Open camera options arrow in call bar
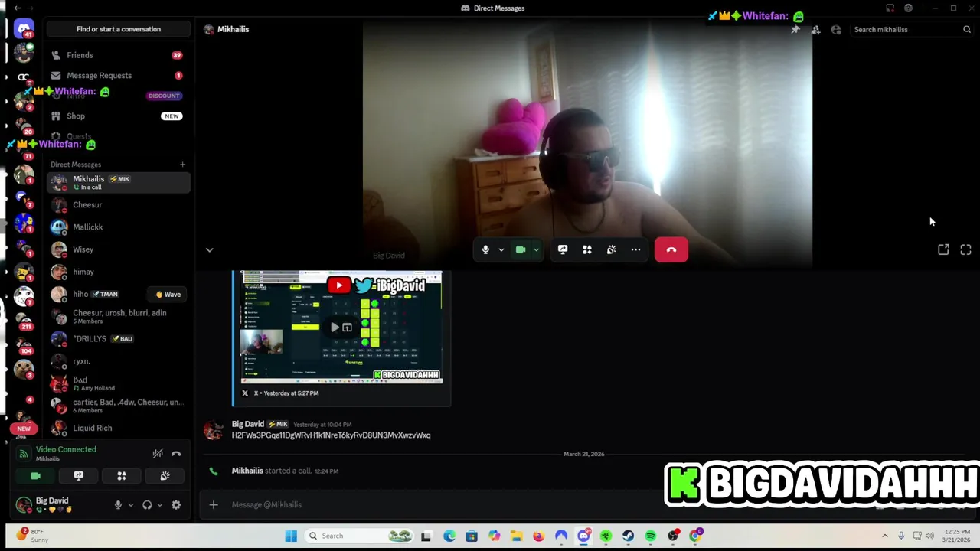The width and height of the screenshot is (980, 551). click(x=536, y=249)
